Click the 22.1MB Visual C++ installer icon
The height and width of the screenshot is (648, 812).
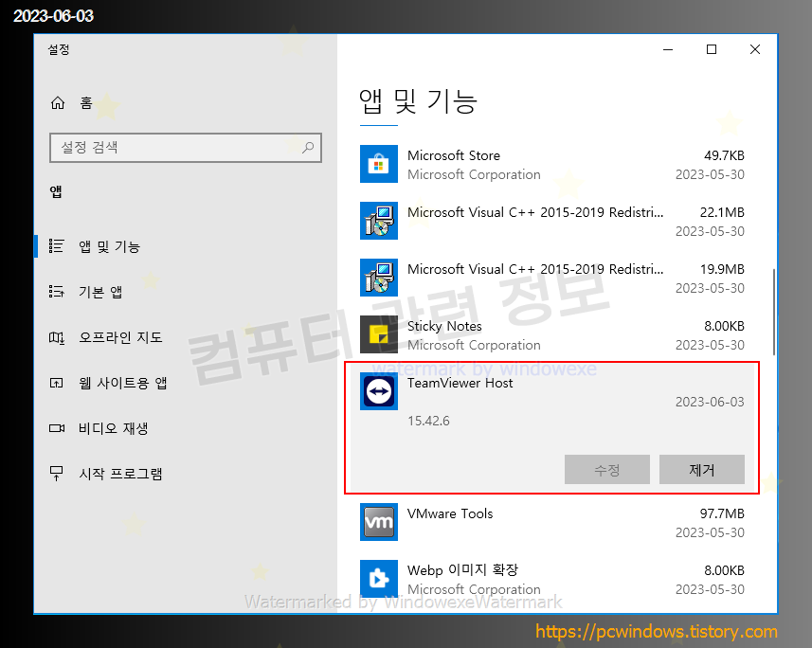click(379, 221)
